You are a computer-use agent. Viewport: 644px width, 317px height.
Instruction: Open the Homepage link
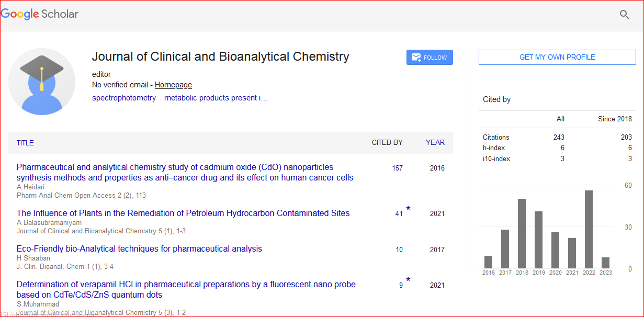pyautogui.click(x=173, y=85)
